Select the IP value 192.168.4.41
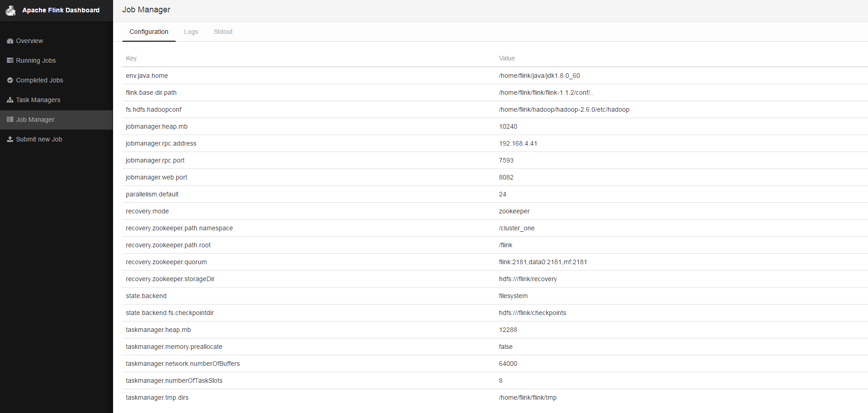 point(518,143)
